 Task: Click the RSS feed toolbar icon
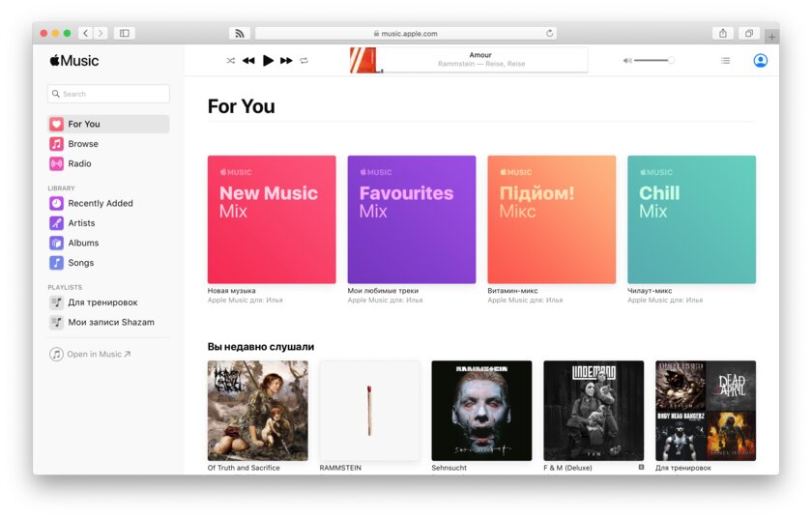(x=240, y=33)
